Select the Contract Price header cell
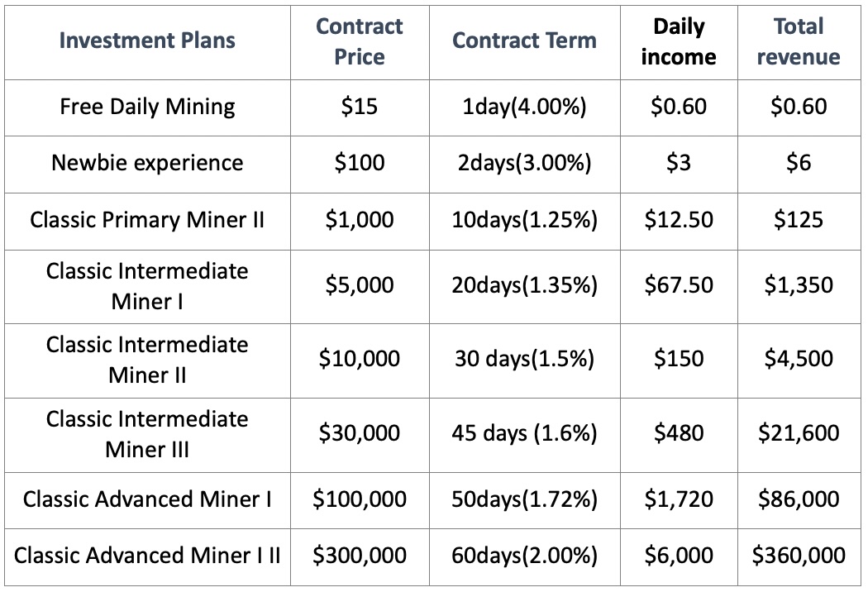This screenshot has width=868, height=592. (x=360, y=41)
